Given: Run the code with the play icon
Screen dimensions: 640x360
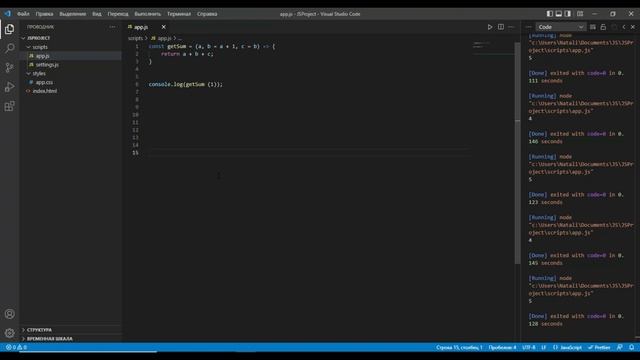Looking at the screenshot, I should point(490,27).
